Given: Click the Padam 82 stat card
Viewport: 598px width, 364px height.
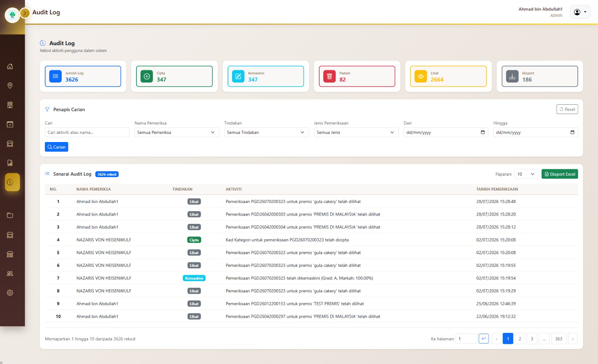Looking at the screenshot, I should point(357,76).
